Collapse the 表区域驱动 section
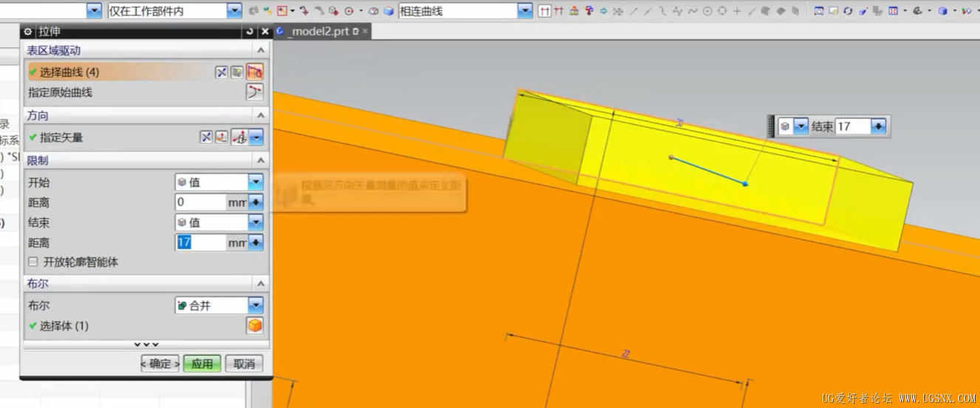 tap(261, 50)
